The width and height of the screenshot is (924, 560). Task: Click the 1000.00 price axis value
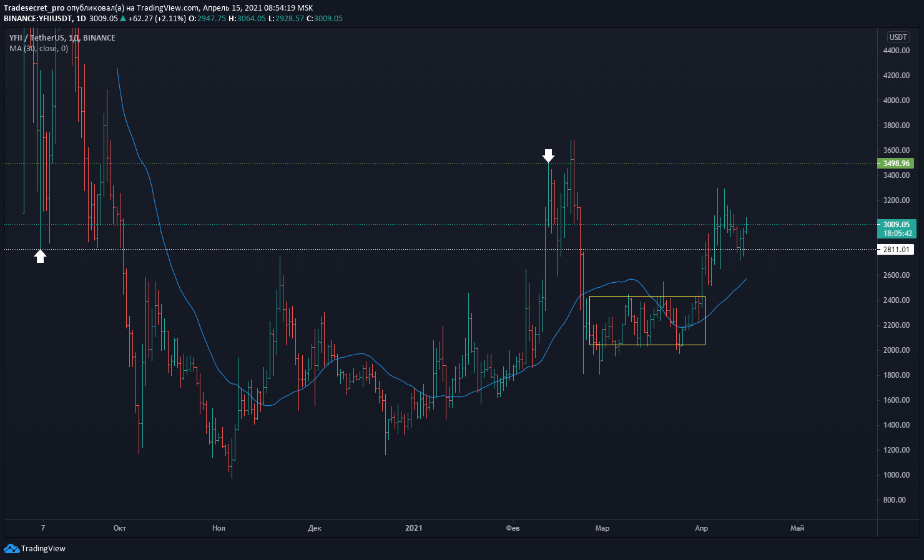pos(897,475)
